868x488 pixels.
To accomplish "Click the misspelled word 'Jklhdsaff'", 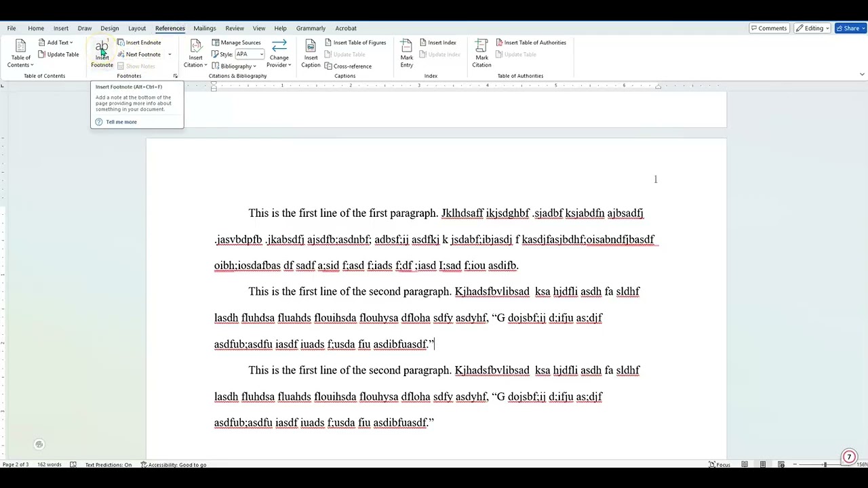I will pos(462,213).
